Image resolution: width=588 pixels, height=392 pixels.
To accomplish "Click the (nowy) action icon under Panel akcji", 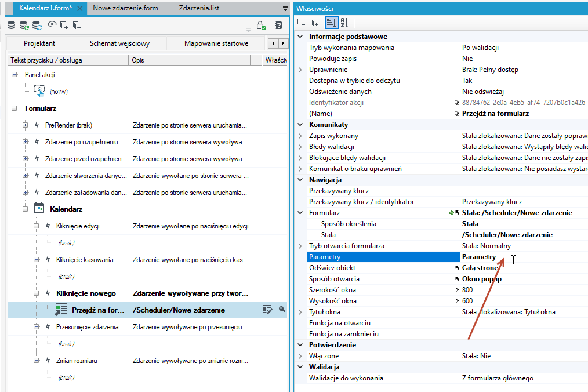I will tap(39, 91).
